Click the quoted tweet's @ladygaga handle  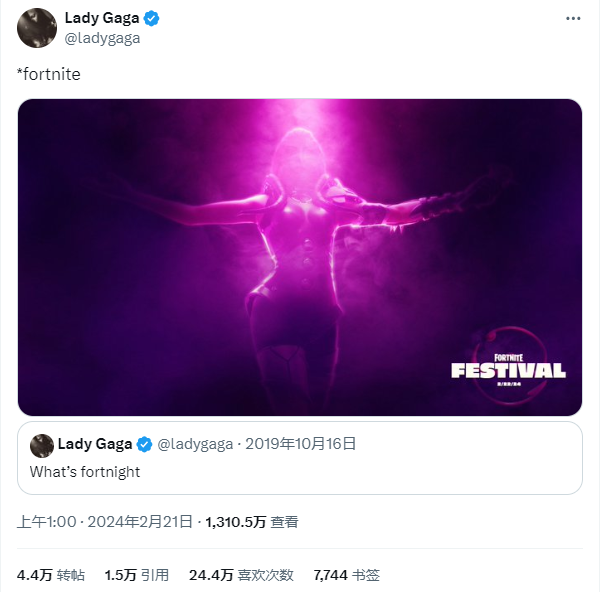[x=195, y=444]
